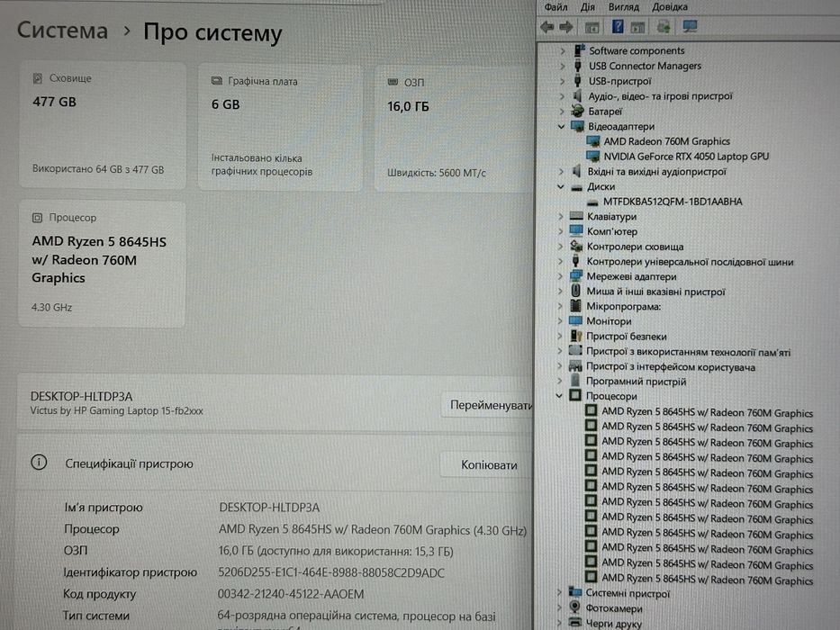Click the Клавіатури keyboard icon
This screenshot has width=840, height=630.
[x=576, y=216]
